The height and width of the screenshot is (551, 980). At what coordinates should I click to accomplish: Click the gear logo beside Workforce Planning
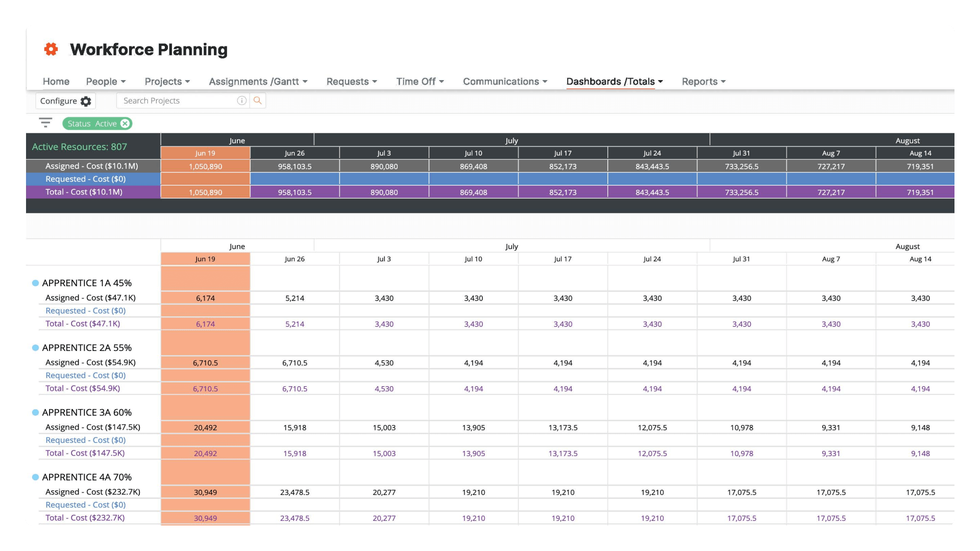point(51,49)
